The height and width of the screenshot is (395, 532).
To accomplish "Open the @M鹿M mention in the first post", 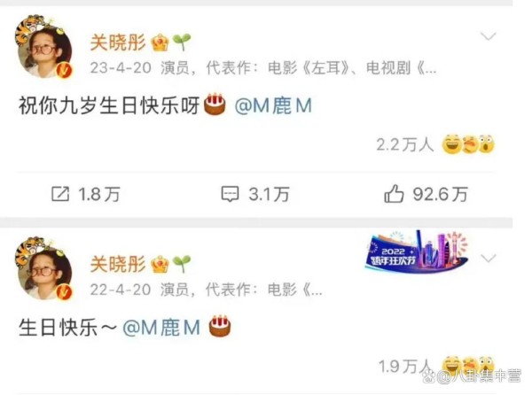I will [x=273, y=105].
